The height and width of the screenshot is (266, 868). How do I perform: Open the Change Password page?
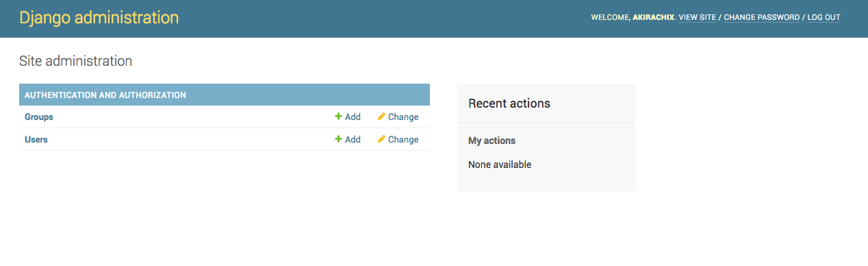(761, 18)
